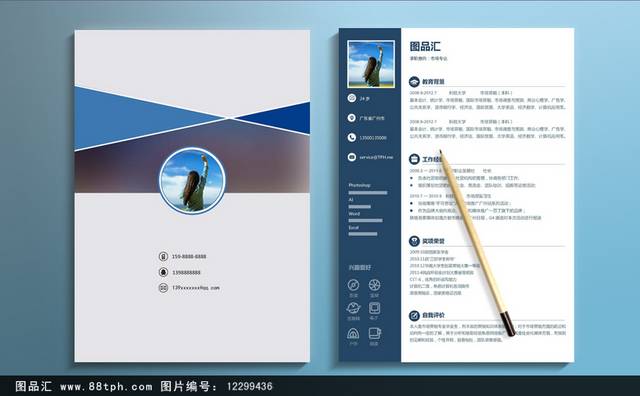The width and height of the screenshot is (640, 396).
Task: Click the graduation cap icon for 教育背景
Action: coord(414,82)
